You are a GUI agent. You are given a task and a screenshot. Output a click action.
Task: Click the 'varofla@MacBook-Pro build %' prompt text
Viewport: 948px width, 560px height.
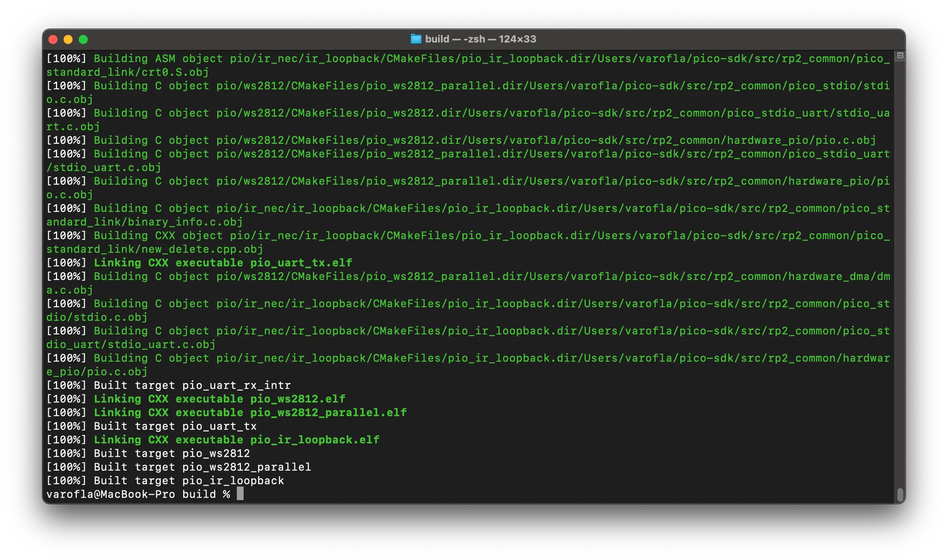[x=138, y=494]
